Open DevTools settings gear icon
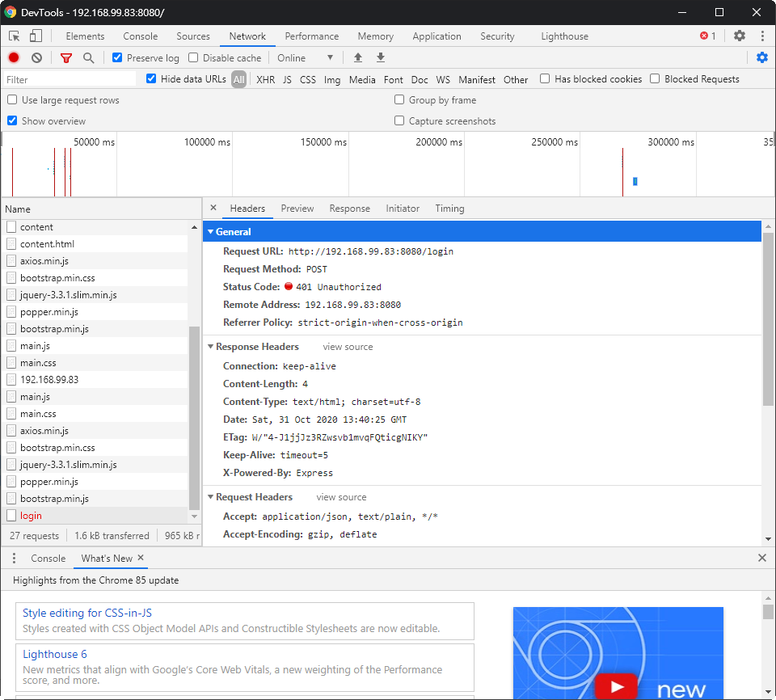This screenshot has height=700, width=776. (740, 36)
